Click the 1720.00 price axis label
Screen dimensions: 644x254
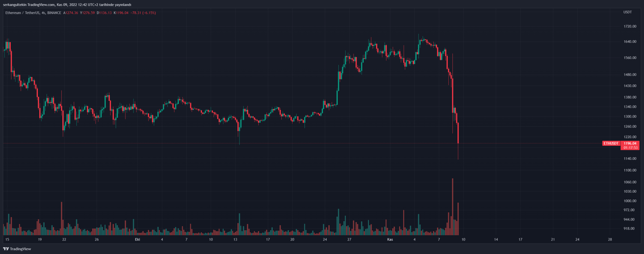(x=630, y=26)
